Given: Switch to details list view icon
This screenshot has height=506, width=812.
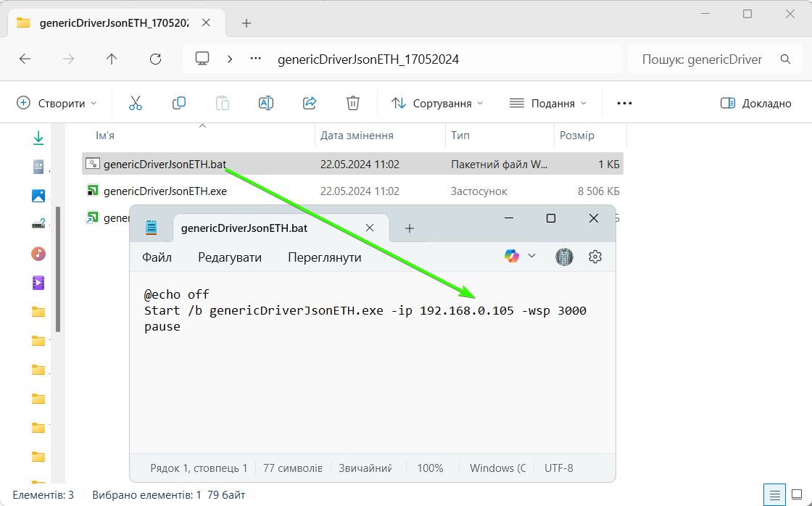Looking at the screenshot, I should click(x=775, y=495).
